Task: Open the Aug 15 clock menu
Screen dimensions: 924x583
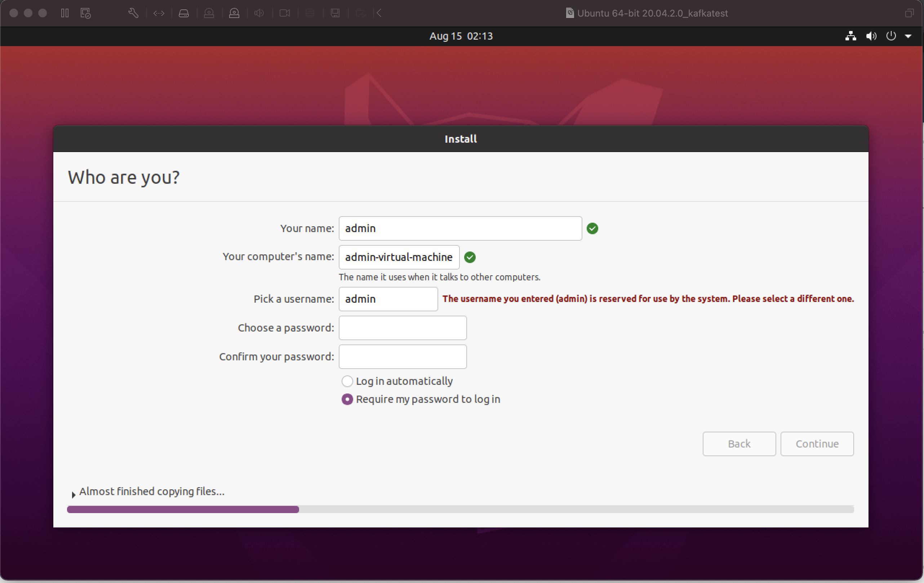Action: click(461, 36)
